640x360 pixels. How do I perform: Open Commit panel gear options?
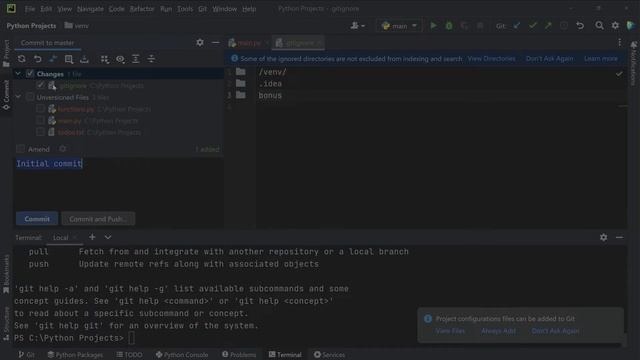pyautogui.click(x=200, y=42)
